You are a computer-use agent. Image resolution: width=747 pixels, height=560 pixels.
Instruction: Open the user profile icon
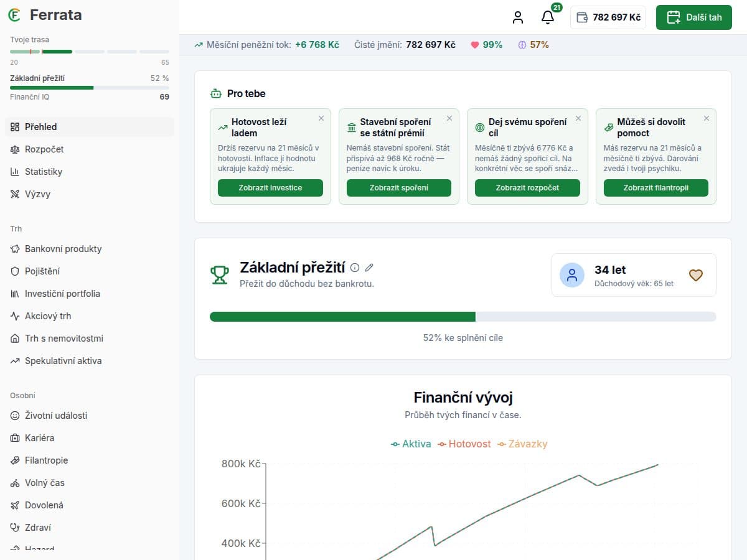518,17
